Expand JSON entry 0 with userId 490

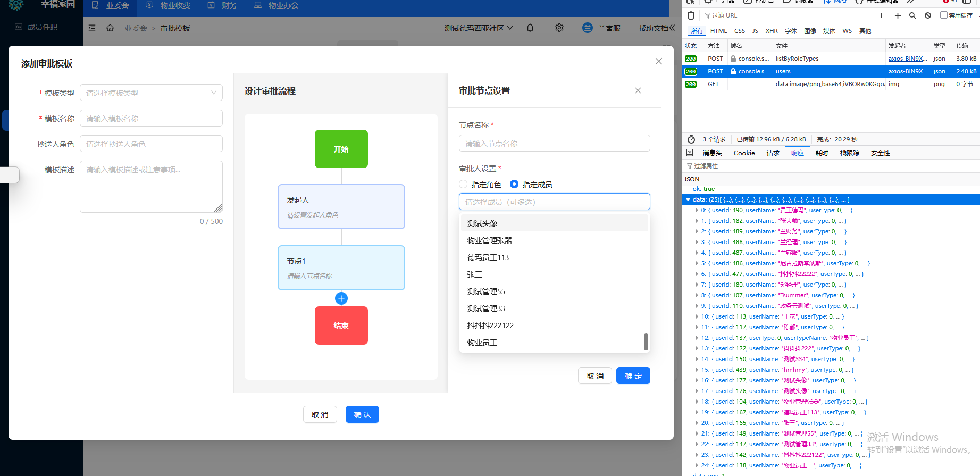coord(697,211)
